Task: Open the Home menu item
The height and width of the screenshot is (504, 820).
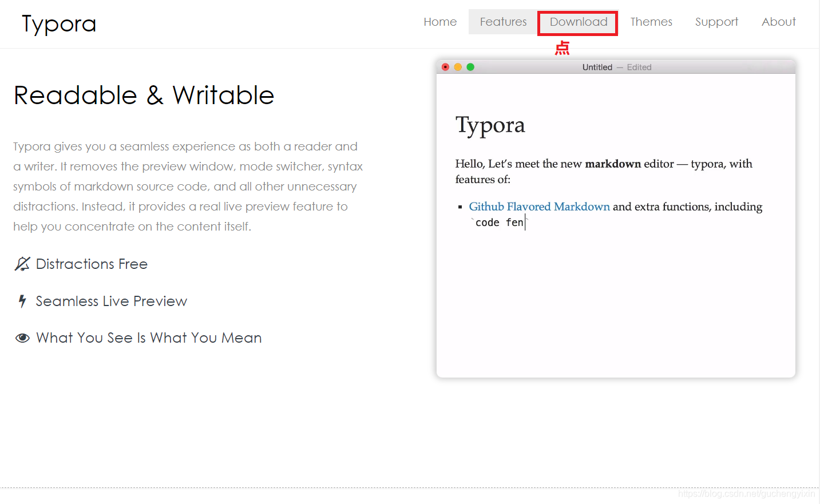Action: [440, 22]
